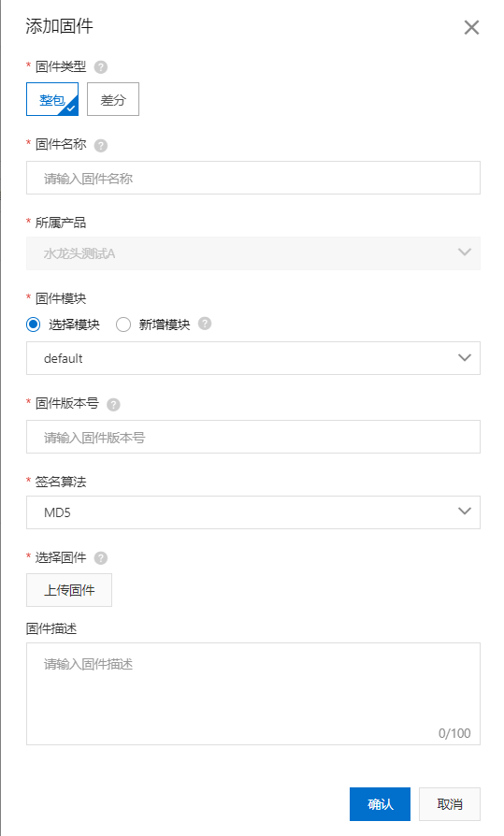This screenshot has width=504, height=836.
Task: Click chevron arrow in MD5 selector
Action: coord(465,512)
